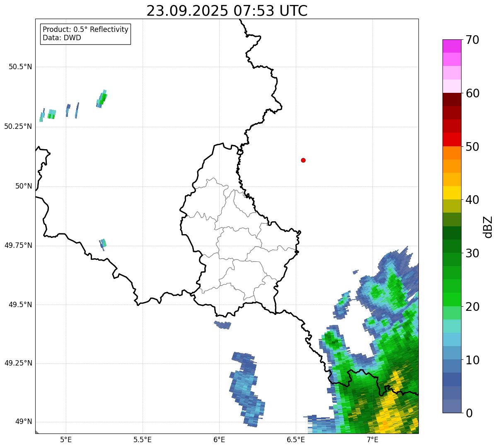
Task: Click the red station marker dot
Action: click(x=303, y=160)
